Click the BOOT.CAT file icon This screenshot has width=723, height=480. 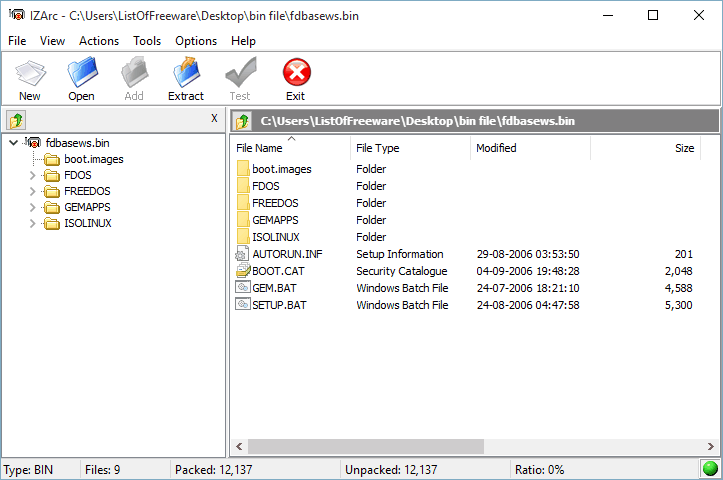click(243, 271)
